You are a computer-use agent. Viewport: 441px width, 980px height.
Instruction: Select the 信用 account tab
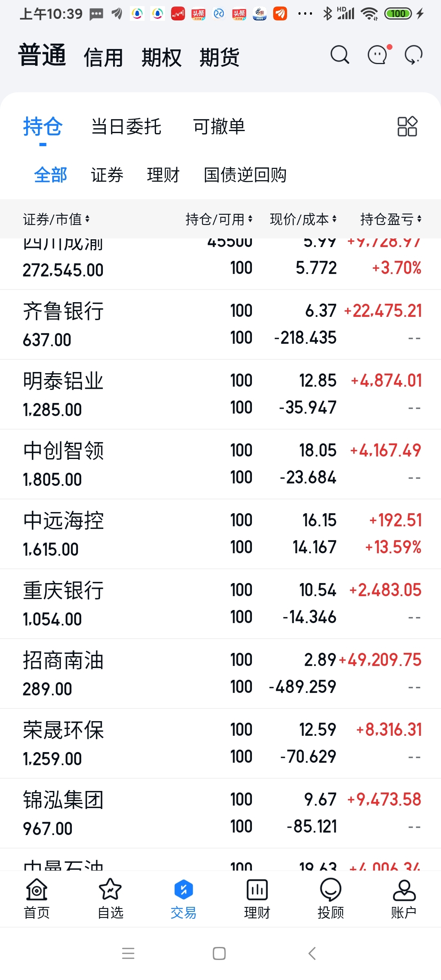click(104, 57)
